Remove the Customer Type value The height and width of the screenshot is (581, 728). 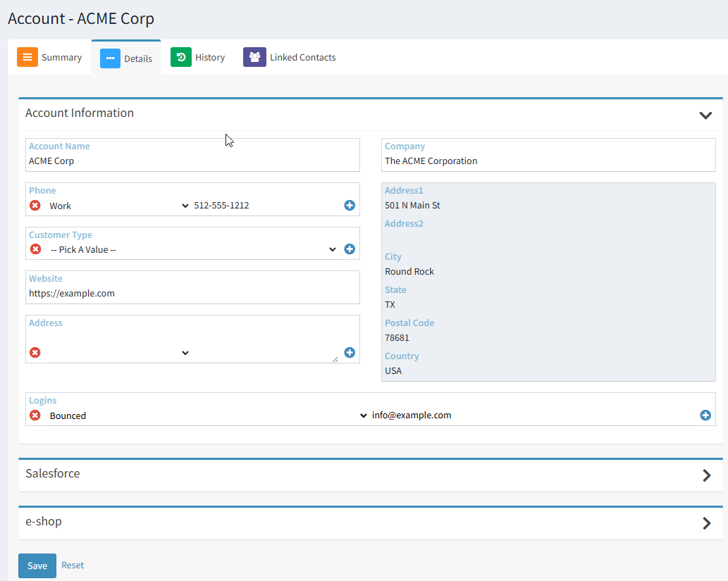pos(35,249)
